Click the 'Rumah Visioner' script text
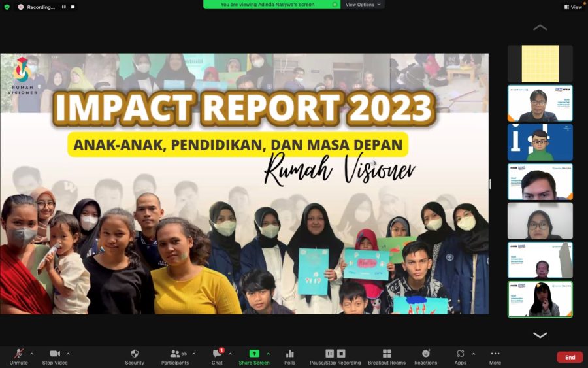This screenshot has height=368, width=588. pyautogui.click(x=339, y=171)
